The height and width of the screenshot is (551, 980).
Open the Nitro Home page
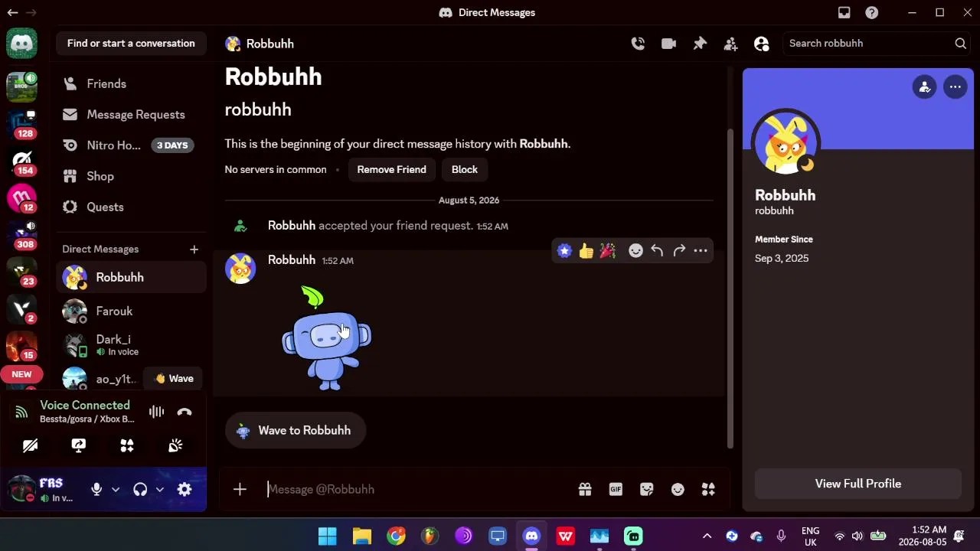tap(131, 145)
